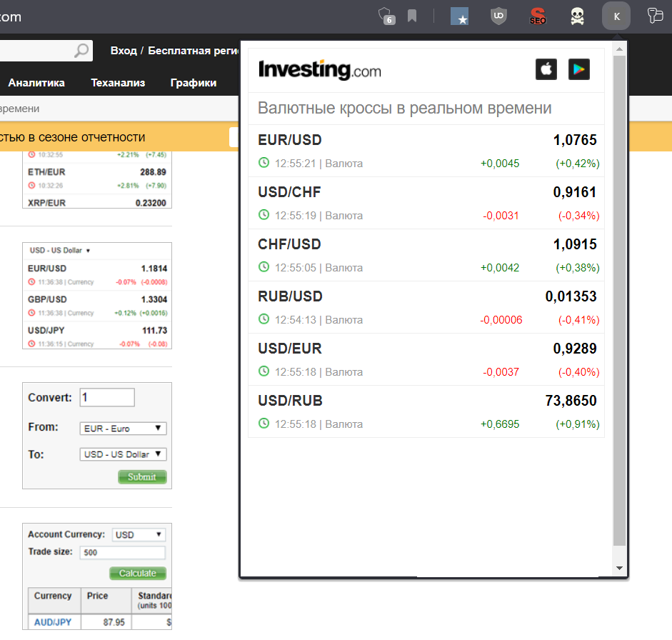Viewport: 672px width, 640px height.
Task: Click the (-0,41%) change for RUB/USD
Action: (578, 320)
